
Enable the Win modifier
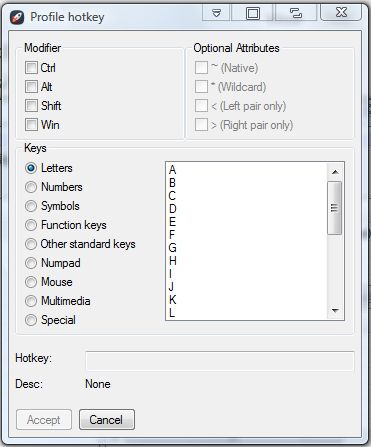[31, 125]
